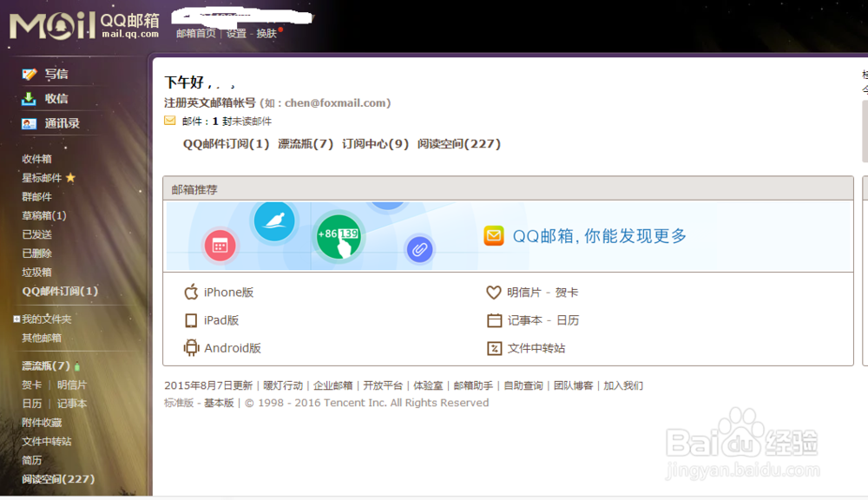This screenshot has height=500, width=868.
Task: Open 收件箱 folder in sidebar
Action: [36, 159]
